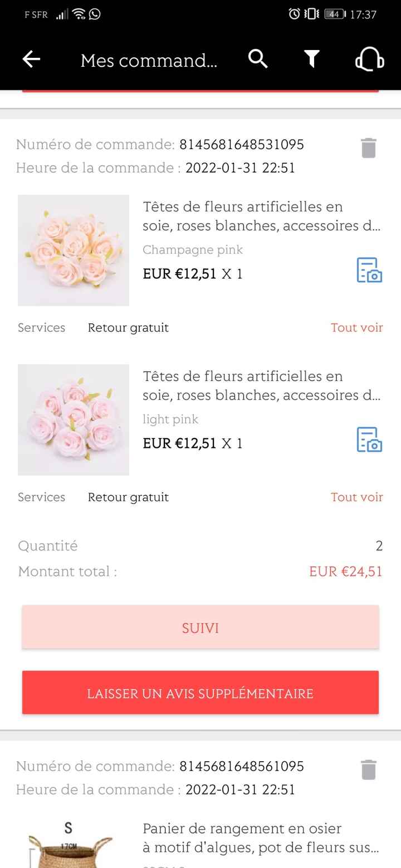Tap 'Retour gratuit' under light pink item
This screenshot has height=868, width=401.
[x=128, y=497]
